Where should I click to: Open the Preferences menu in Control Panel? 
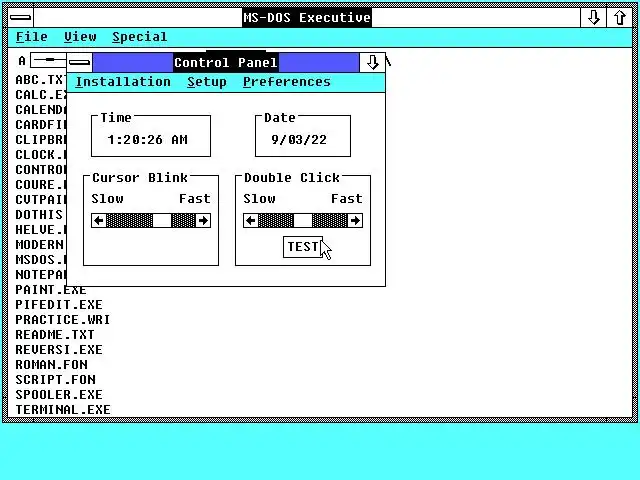click(x=287, y=82)
